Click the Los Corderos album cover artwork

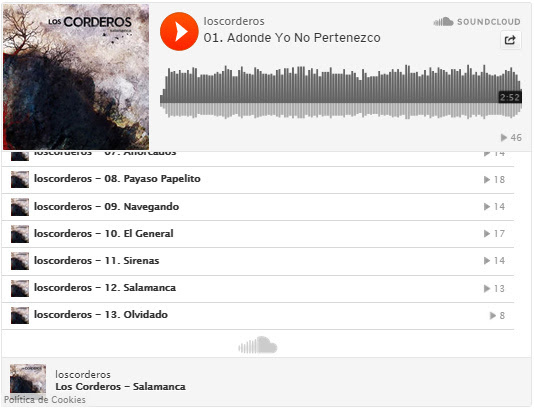76,77
